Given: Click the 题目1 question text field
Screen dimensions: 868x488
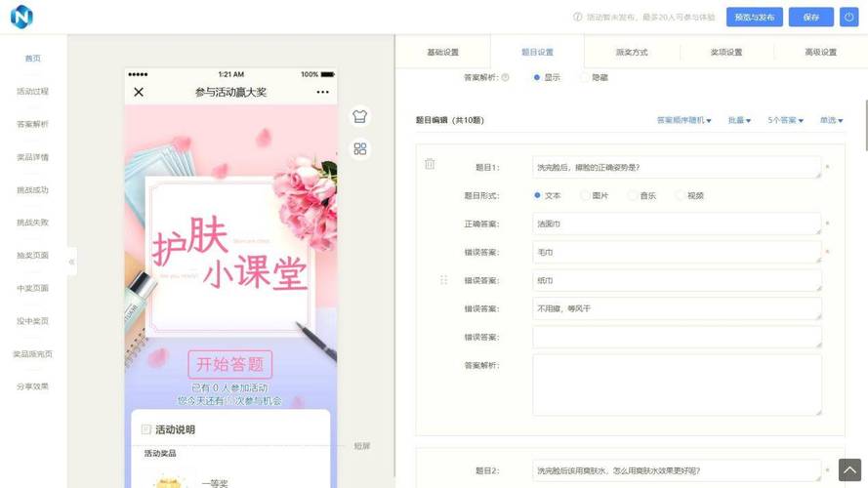Looking at the screenshot, I should point(677,167).
